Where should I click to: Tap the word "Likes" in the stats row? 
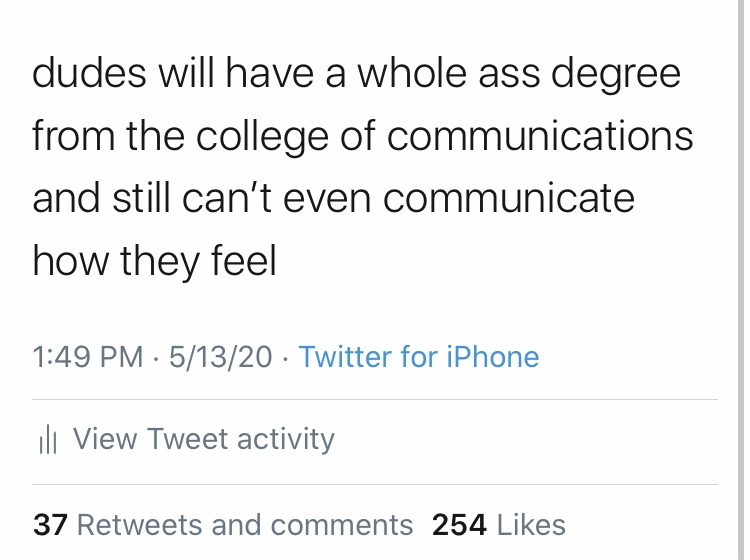coord(530,524)
